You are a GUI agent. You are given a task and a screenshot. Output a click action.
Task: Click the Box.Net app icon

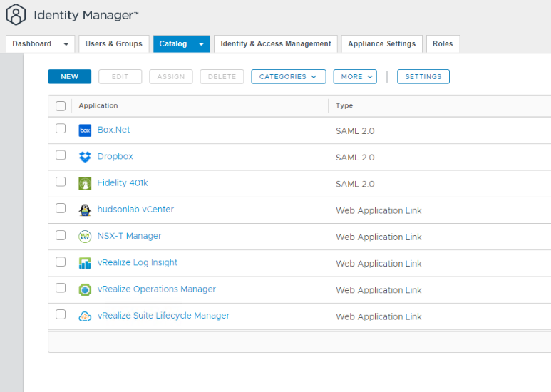pos(85,130)
